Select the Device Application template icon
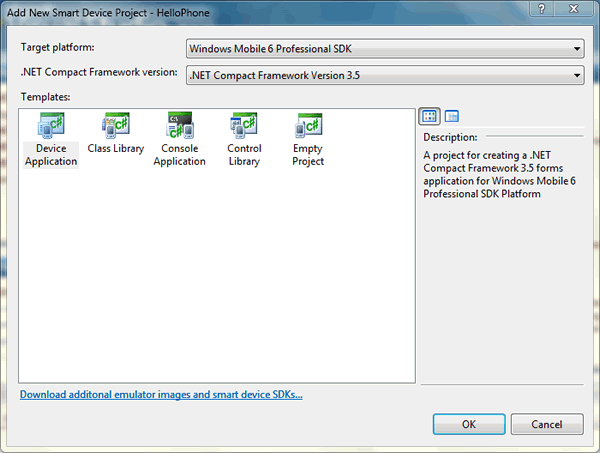The width and height of the screenshot is (600, 453). click(x=51, y=125)
